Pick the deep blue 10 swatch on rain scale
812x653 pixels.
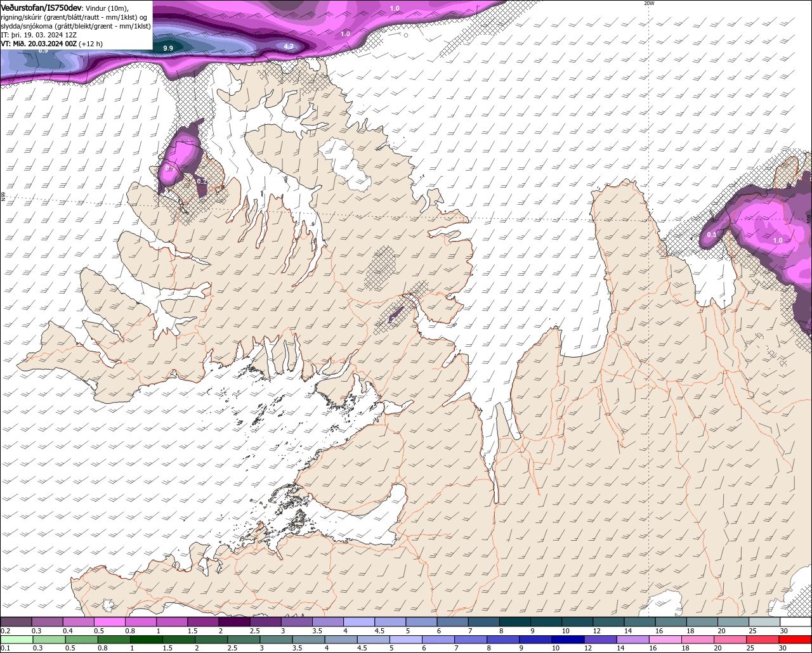coord(568,640)
